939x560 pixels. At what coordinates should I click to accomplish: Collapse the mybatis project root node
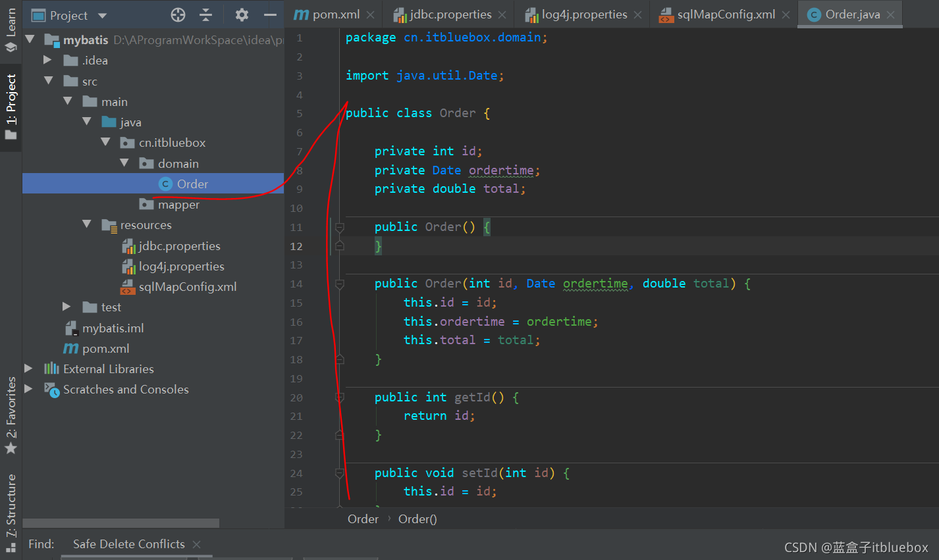pyautogui.click(x=30, y=39)
